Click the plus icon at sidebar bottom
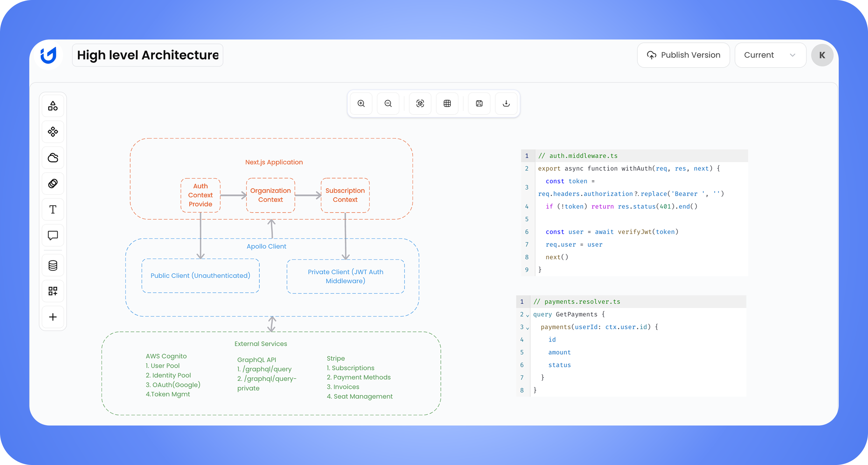868x465 pixels. [x=52, y=317]
